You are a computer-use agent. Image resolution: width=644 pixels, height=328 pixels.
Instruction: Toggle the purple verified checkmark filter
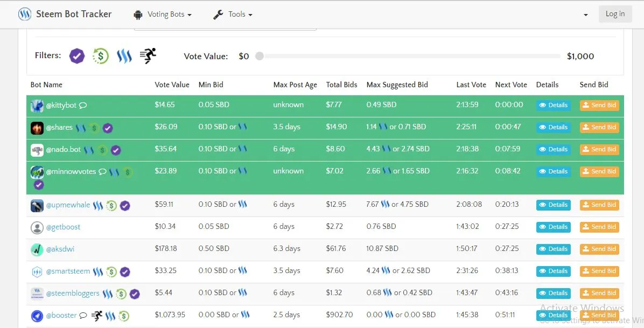coord(77,56)
